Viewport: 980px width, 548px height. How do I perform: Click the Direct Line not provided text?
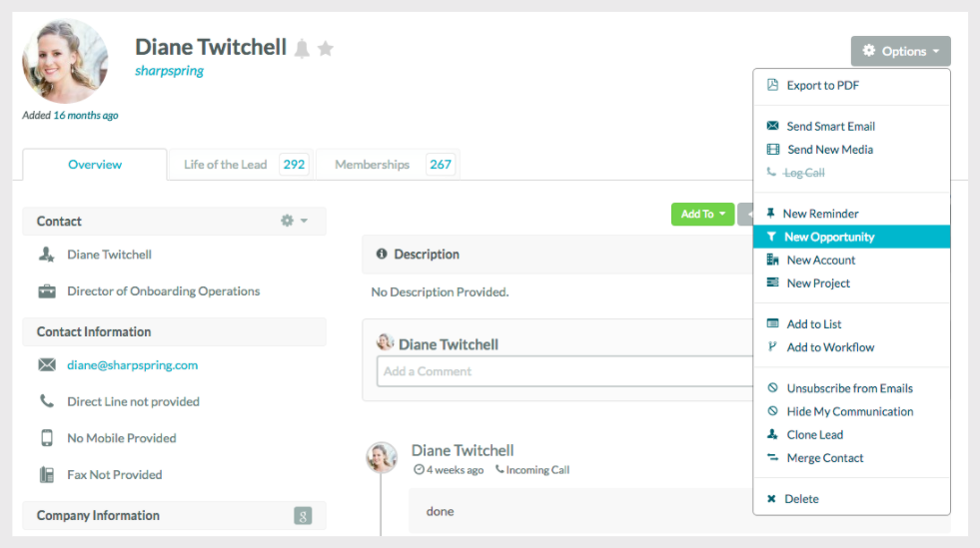[x=133, y=401]
